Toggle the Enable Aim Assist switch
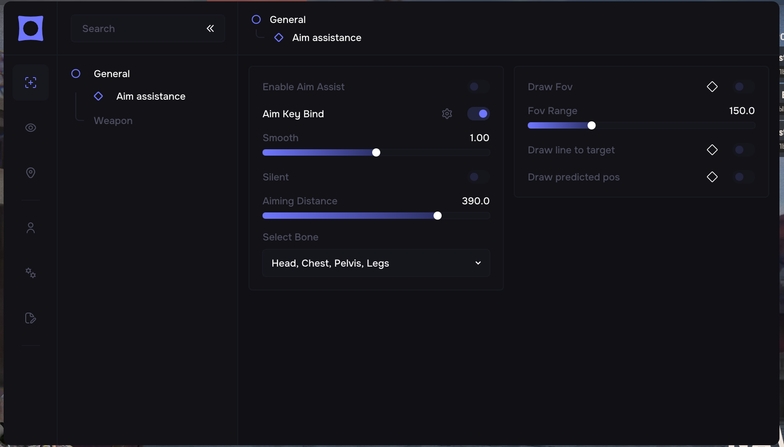This screenshot has width=784, height=447. [x=477, y=87]
